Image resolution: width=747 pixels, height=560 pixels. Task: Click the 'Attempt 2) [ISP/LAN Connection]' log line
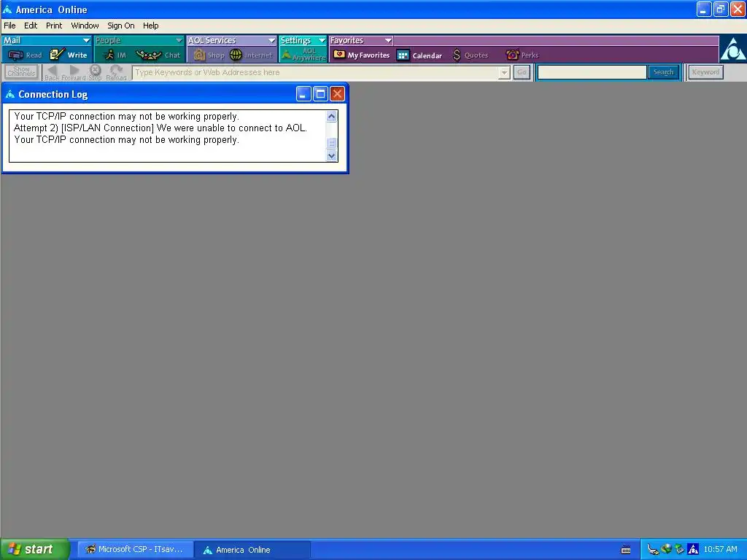[160, 128]
